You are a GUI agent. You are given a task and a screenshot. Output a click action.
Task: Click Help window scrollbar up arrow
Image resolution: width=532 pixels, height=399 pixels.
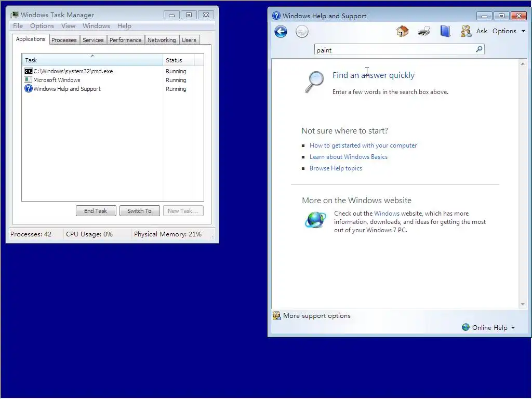523,64
